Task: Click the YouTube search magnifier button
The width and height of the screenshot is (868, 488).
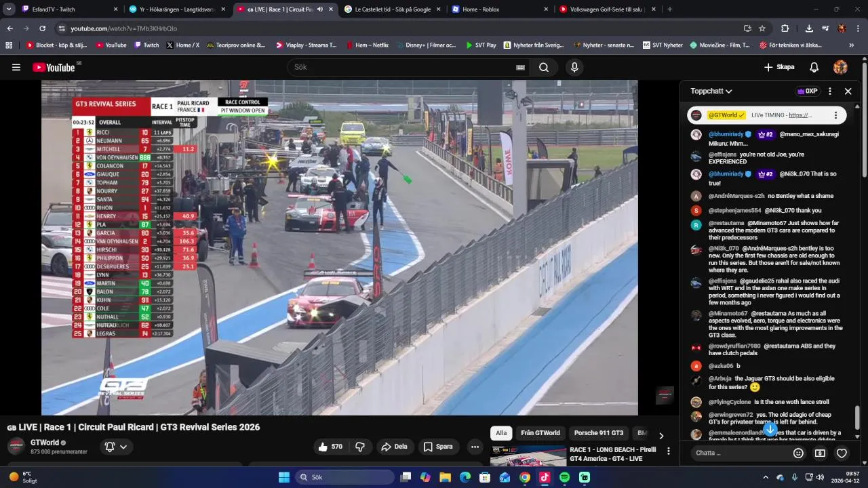Action: (544, 67)
